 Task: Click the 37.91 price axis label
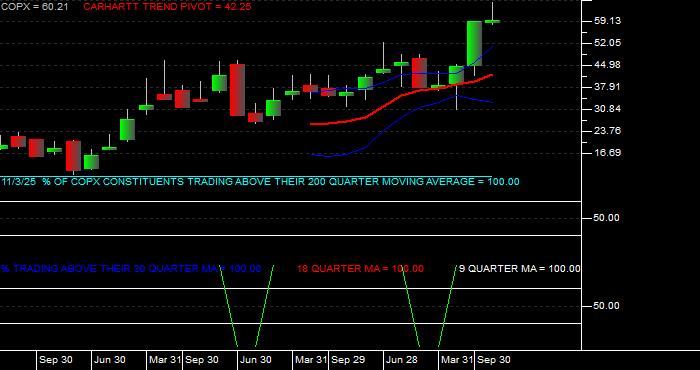pyautogui.click(x=608, y=87)
